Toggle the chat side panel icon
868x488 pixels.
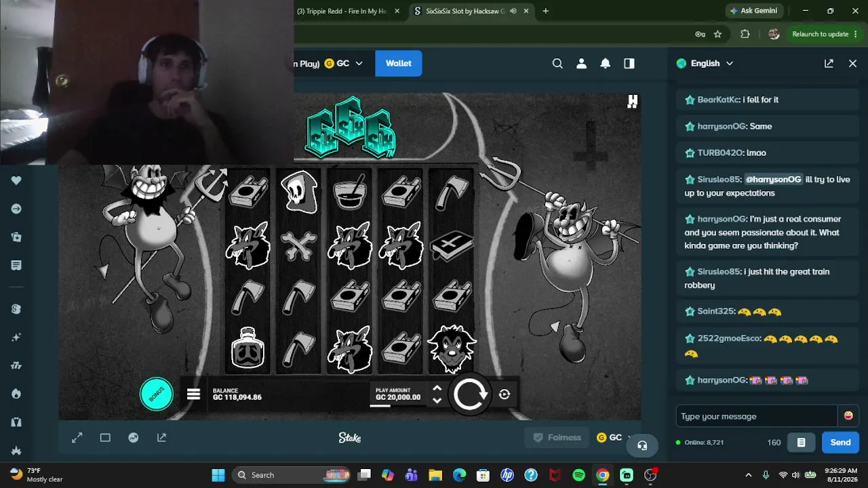click(629, 63)
